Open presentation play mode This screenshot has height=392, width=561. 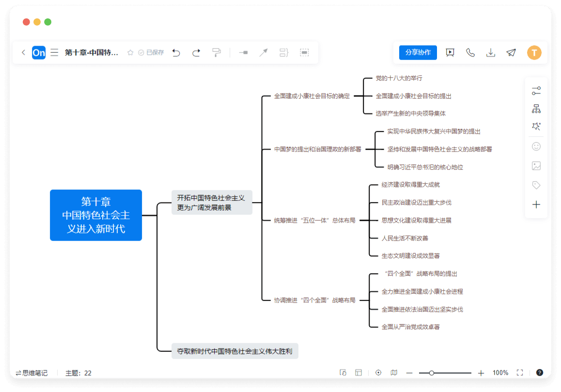click(450, 53)
